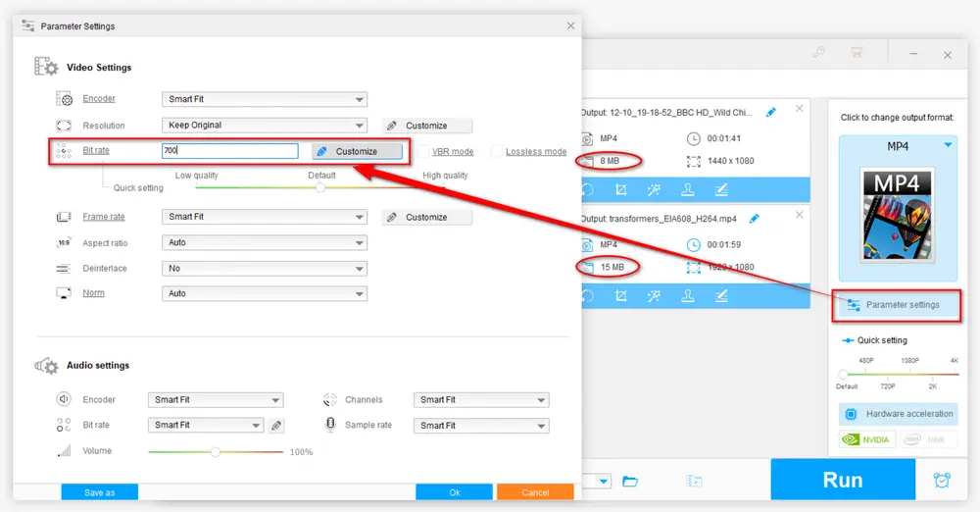Screen dimensions: 980x512
Task: Click the shopping cart icon
Action: pyautogui.click(x=857, y=54)
